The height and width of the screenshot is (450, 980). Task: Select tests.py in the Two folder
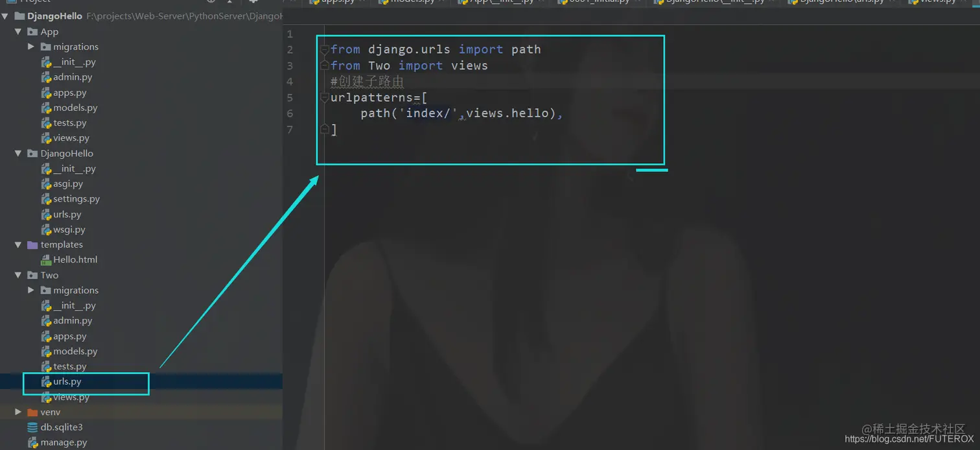point(70,366)
